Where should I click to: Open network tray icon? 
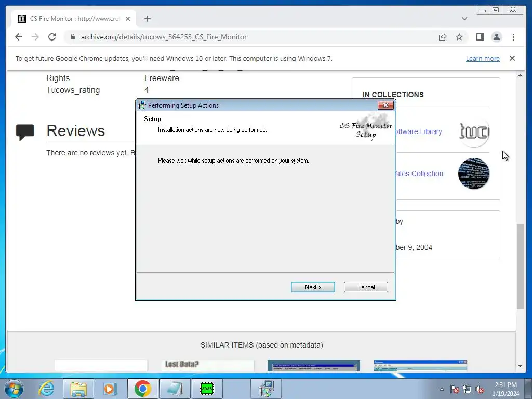click(467, 389)
